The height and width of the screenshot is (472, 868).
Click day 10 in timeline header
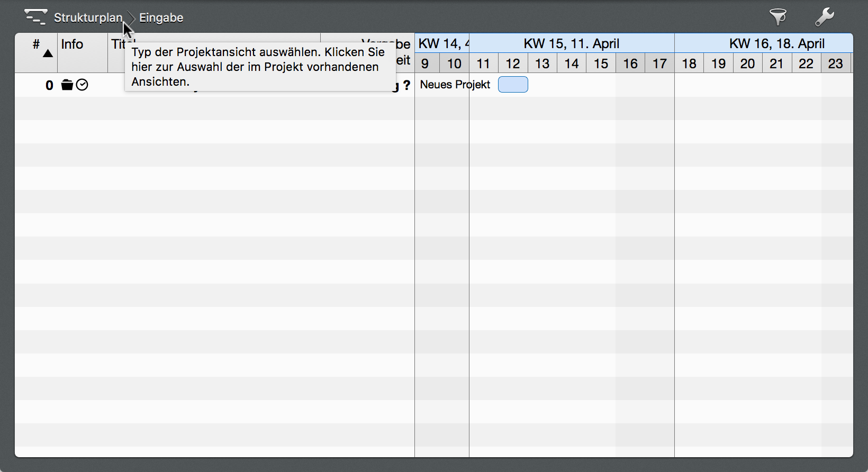454,63
